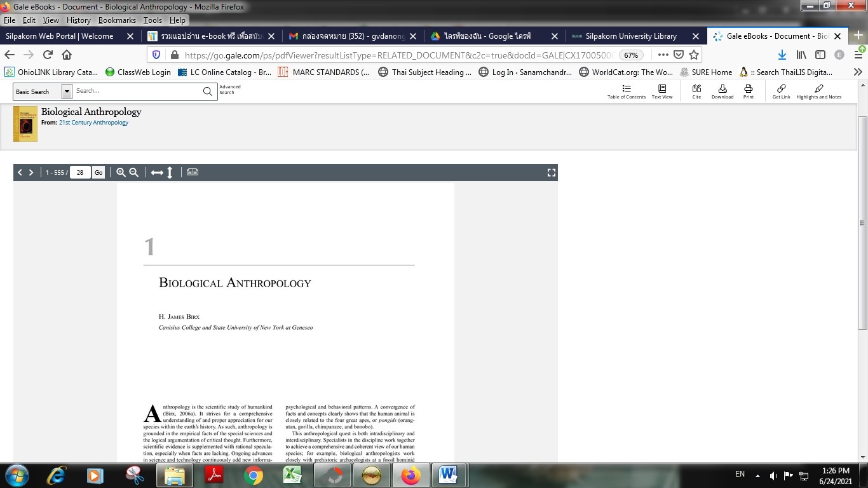This screenshot has width=868, height=488.
Task: Open the Tools menu
Action: [153, 20]
